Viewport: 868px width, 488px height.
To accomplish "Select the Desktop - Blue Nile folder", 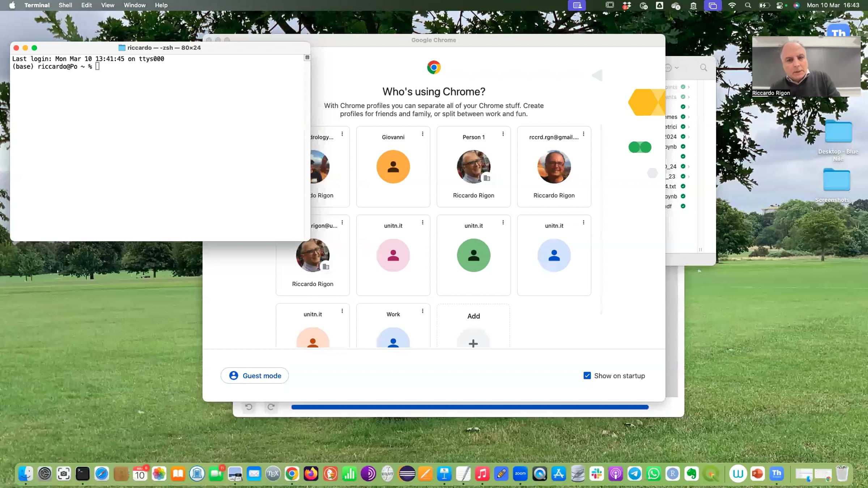I will click(x=838, y=141).
